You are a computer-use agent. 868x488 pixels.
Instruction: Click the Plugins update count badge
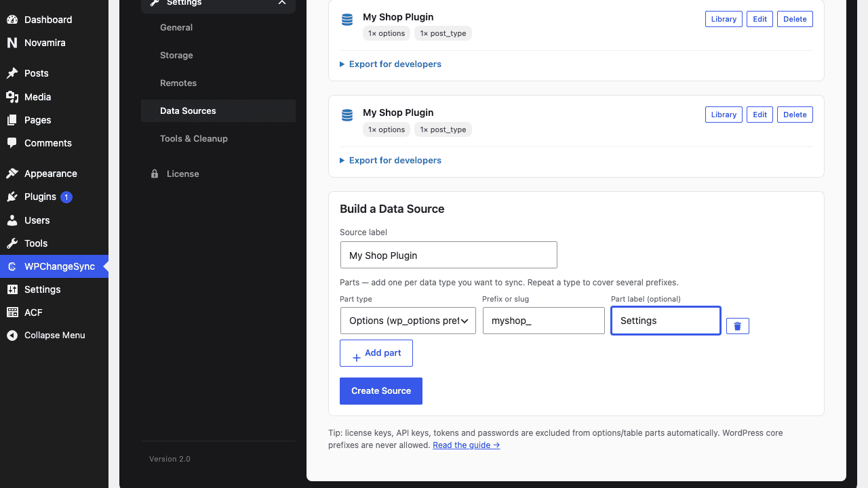point(66,197)
